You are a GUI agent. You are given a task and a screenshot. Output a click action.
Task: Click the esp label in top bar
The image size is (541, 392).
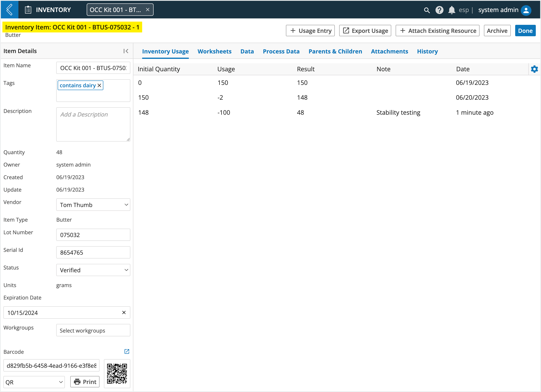(464, 10)
